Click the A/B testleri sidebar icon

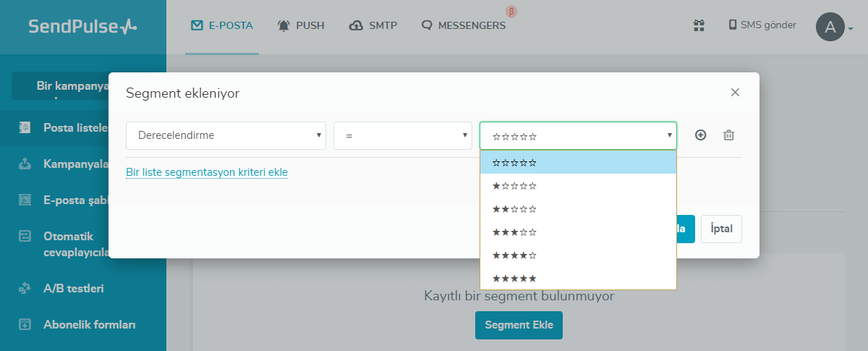pyautogui.click(x=25, y=288)
